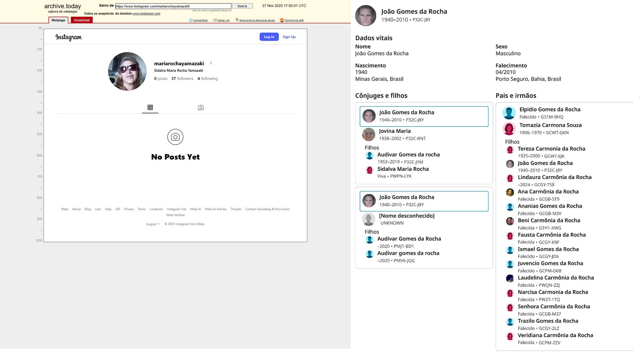Click the Instagram logo
644x353 pixels.
69,37
